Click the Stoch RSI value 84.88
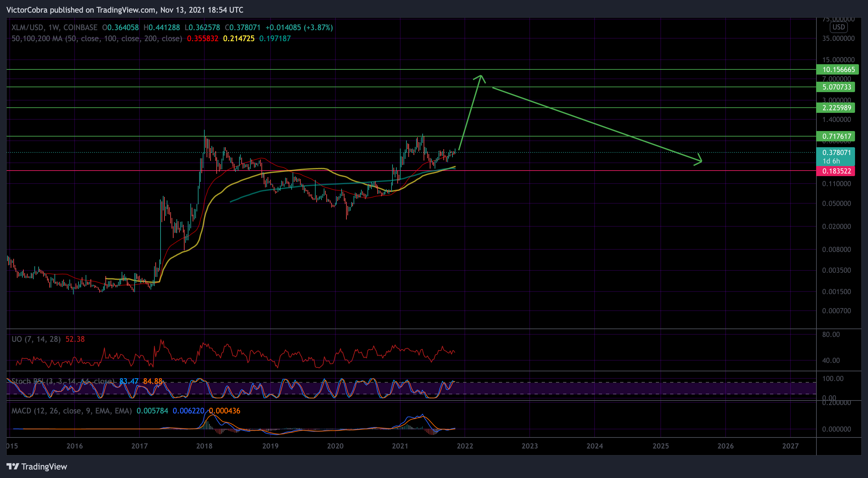 (x=153, y=381)
